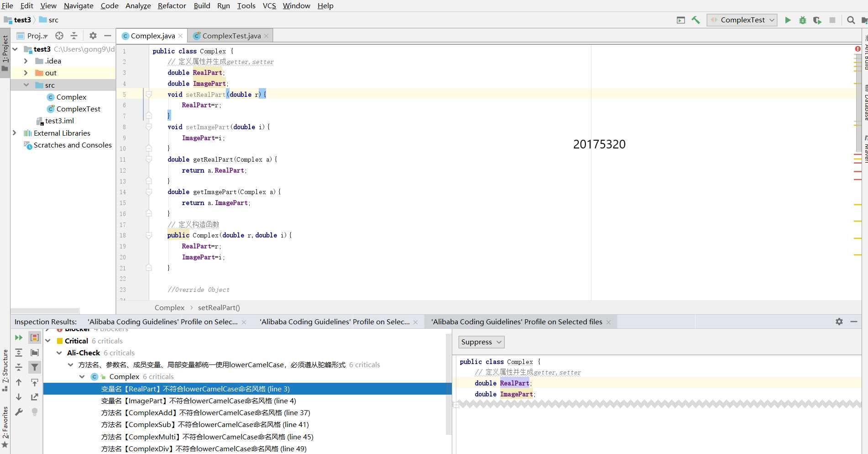
Task: Close the Complex.java tab
Action: pyautogui.click(x=181, y=36)
